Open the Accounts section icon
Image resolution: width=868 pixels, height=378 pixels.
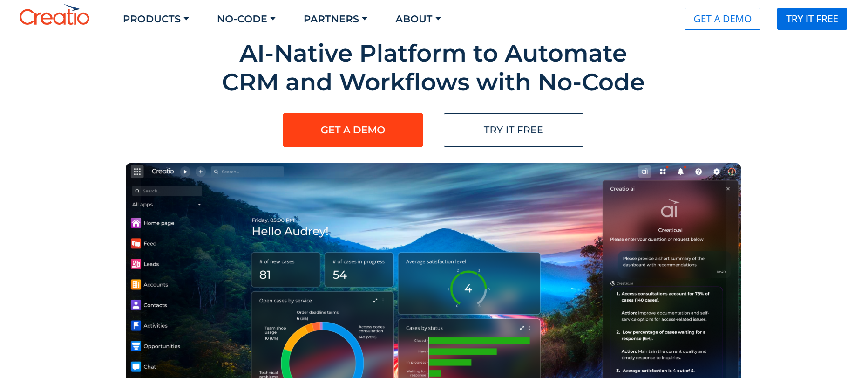click(136, 284)
